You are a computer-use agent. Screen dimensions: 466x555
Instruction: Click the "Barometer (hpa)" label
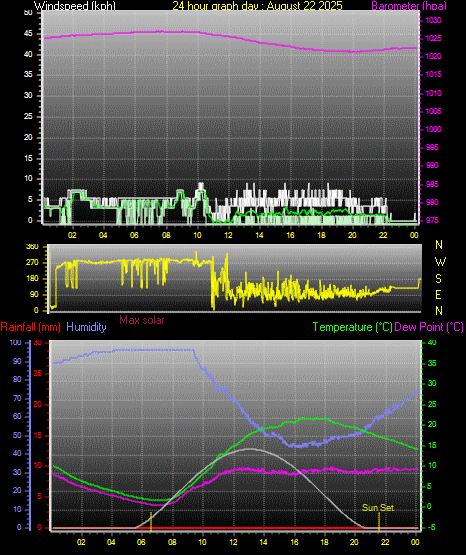(x=409, y=5)
